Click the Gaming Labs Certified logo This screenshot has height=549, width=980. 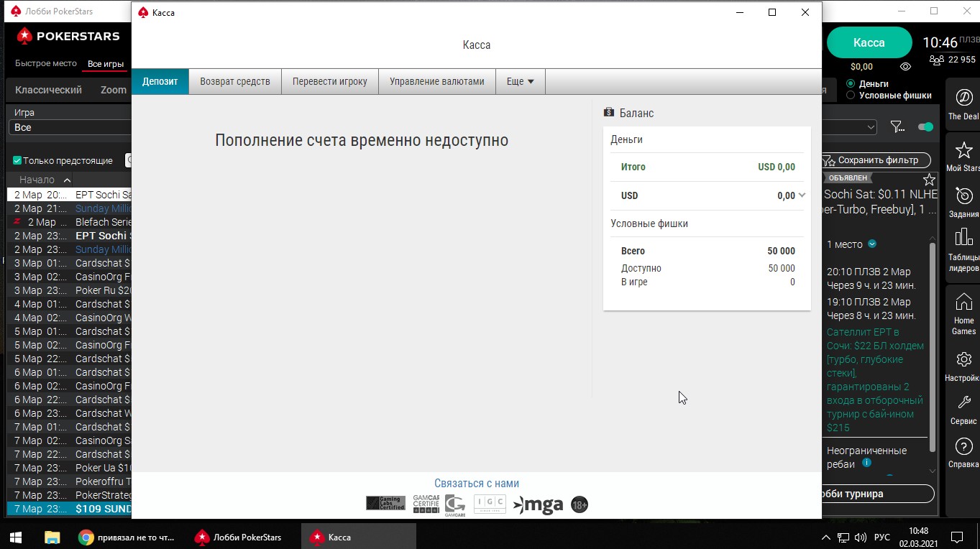385,503
